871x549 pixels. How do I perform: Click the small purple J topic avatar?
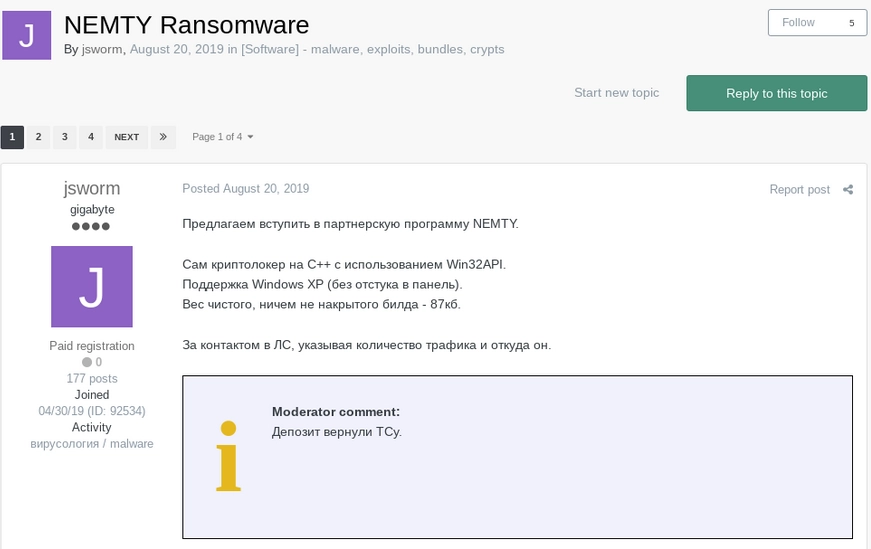coord(28,35)
